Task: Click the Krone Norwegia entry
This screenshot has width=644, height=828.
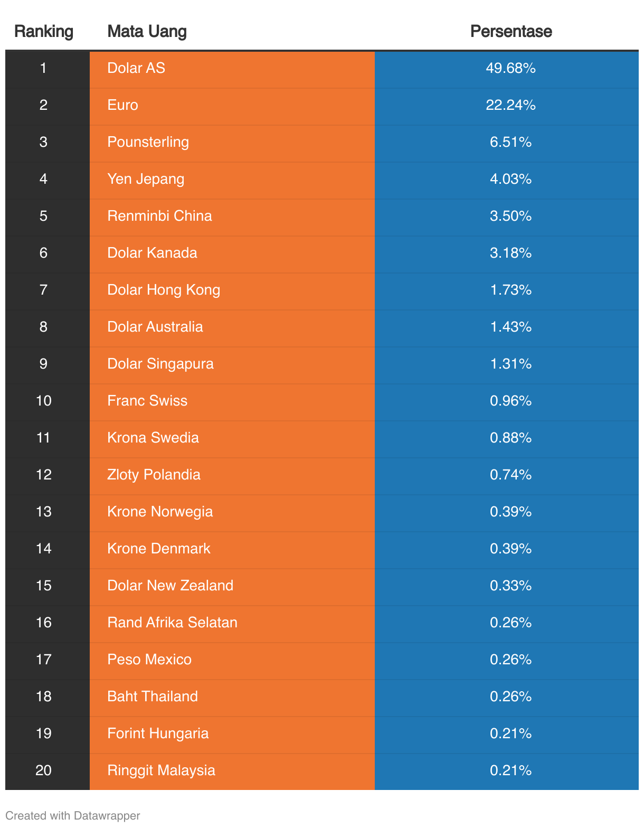Action: click(160, 512)
